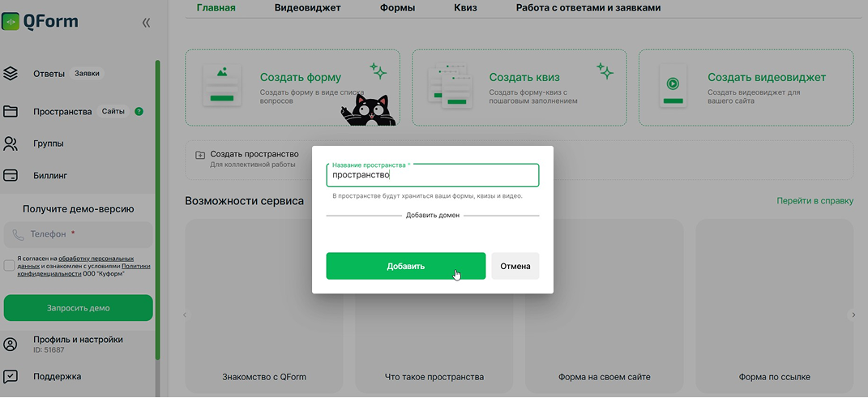This screenshot has width=868, height=398.
Task: Click the green help question mark badge
Action: [139, 112]
